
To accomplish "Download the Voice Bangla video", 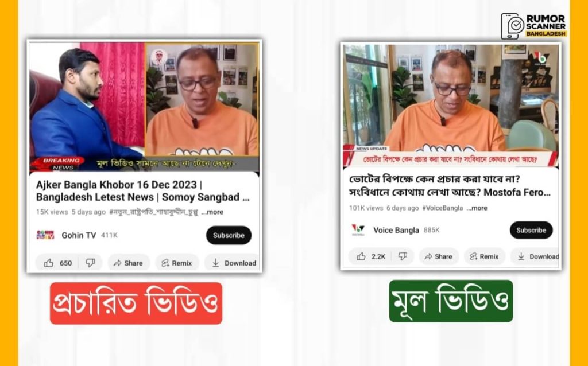I will click(x=536, y=256).
